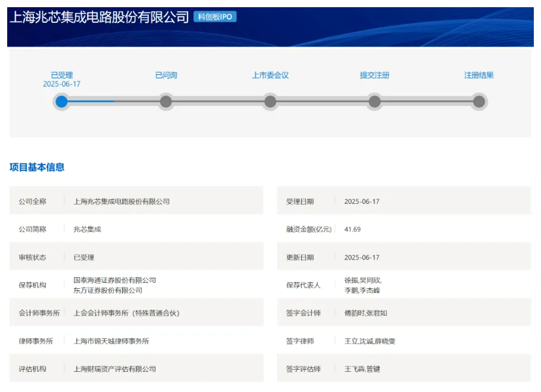The height and width of the screenshot is (392, 541).
Task: Click the 项目基本信息 section heading
Action: (x=37, y=167)
